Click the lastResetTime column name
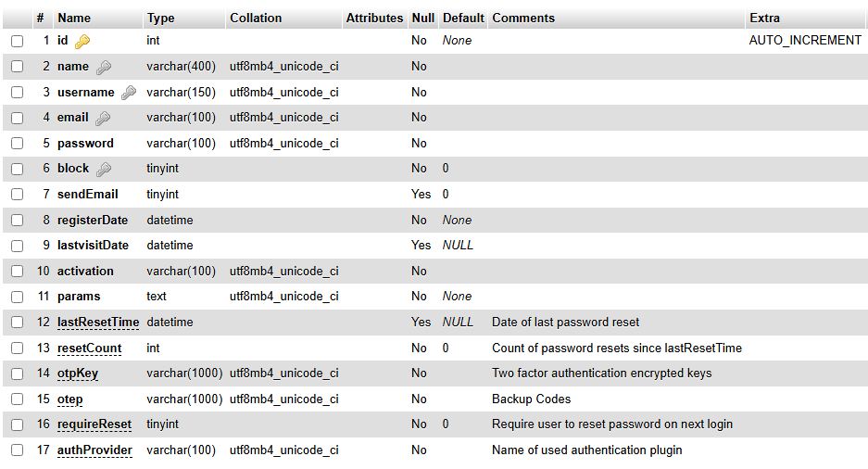The image size is (868, 469). 98,322
